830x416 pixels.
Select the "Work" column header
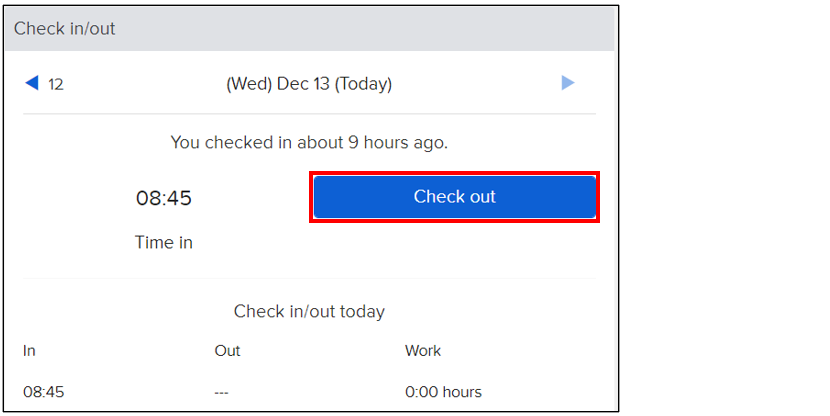(x=423, y=351)
